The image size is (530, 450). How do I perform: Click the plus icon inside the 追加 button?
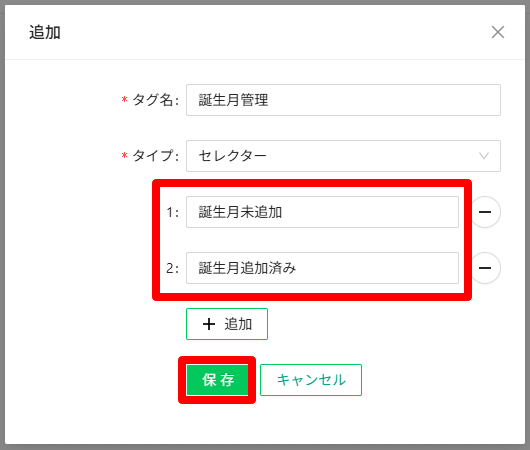209,324
